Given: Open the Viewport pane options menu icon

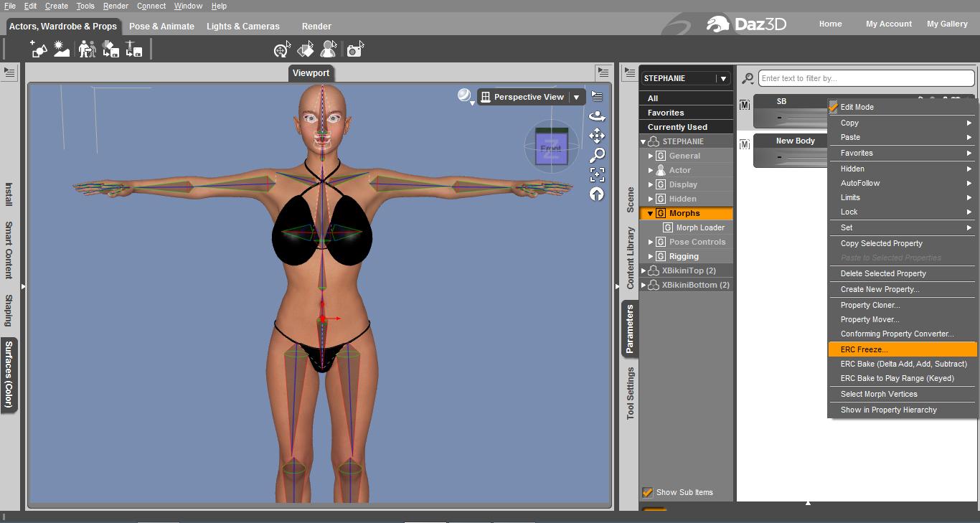Looking at the screenshot, I should 603,72.
